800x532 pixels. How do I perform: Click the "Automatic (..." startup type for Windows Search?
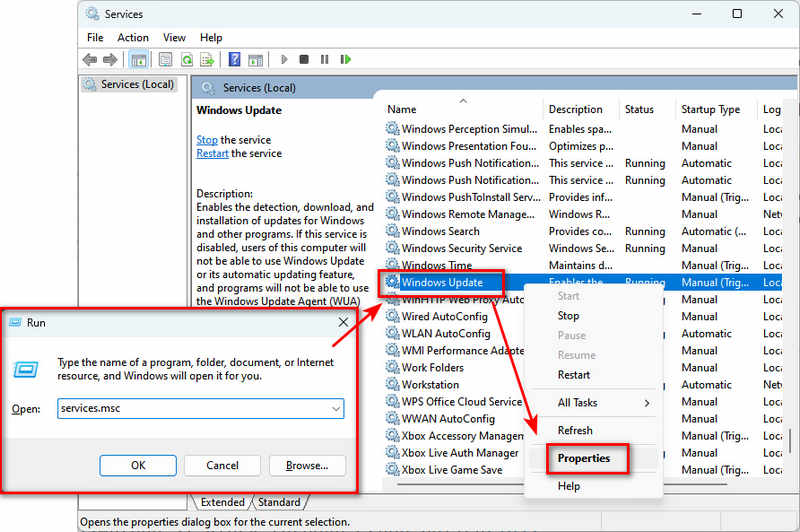(713, 231)
